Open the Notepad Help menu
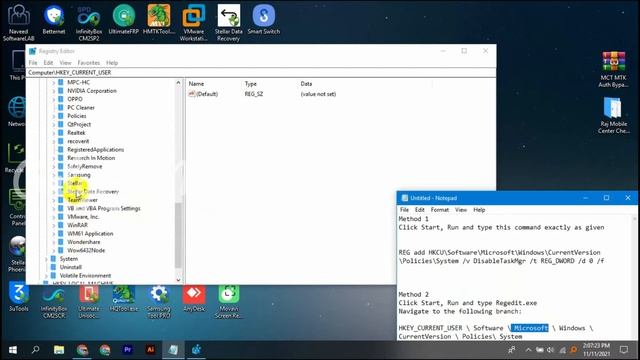 [x=479, y=210]
